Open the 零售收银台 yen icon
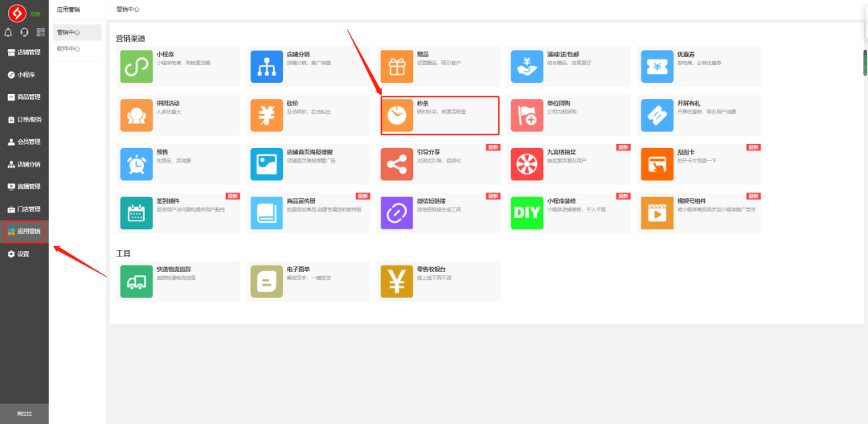This screenshot has width=868, height=424. [397, 282]
